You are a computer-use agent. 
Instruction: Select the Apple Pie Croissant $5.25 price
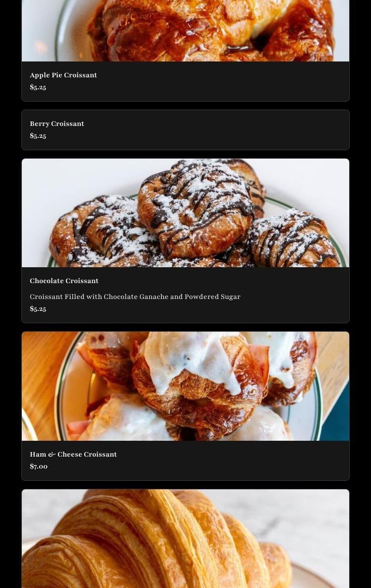(x=38, y=87)
